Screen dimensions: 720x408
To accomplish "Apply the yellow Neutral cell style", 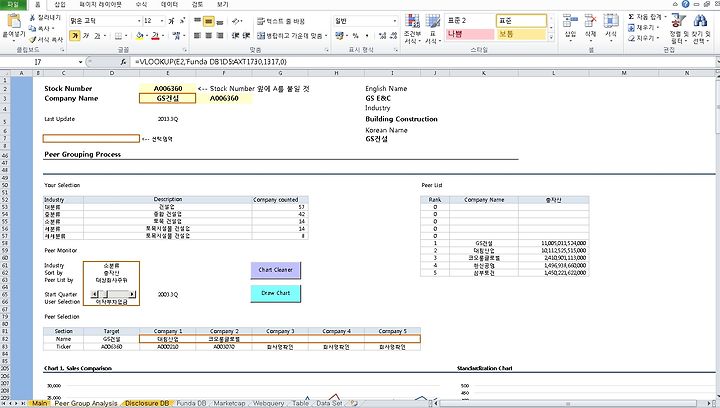I will click(521, 34).
